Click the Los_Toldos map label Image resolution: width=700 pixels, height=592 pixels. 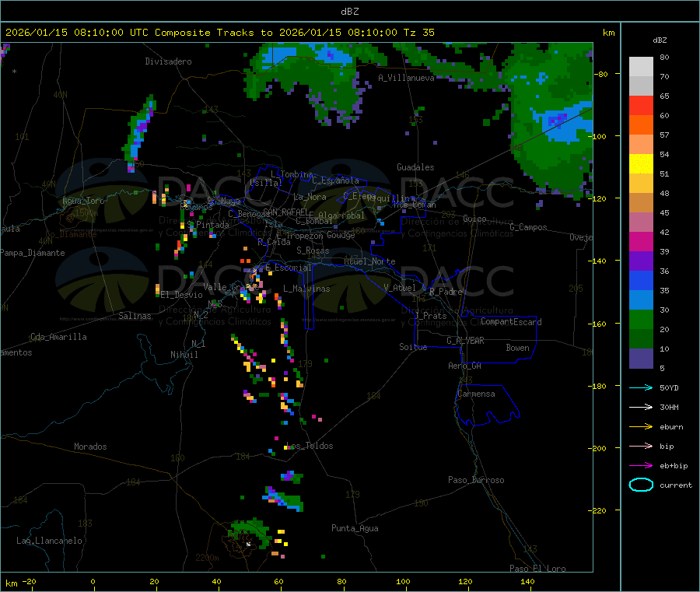(x=310, y=446)
